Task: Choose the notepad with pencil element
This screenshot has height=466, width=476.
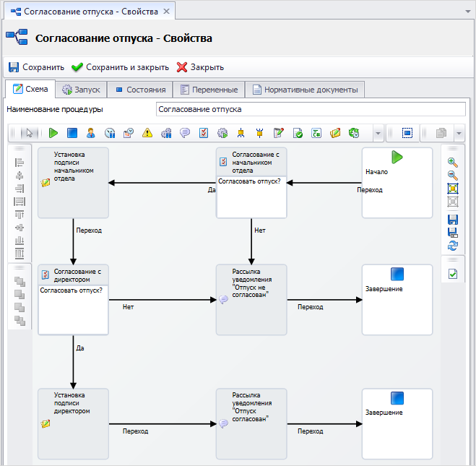Action: click(x=279, y=133)
